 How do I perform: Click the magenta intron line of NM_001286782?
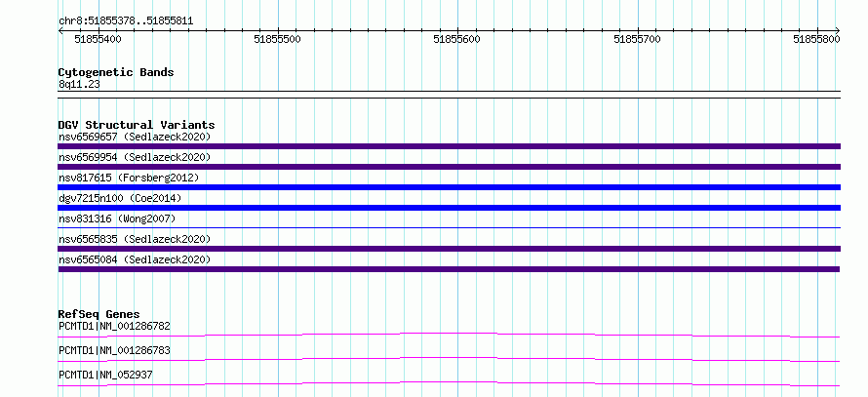click(449, 335)
